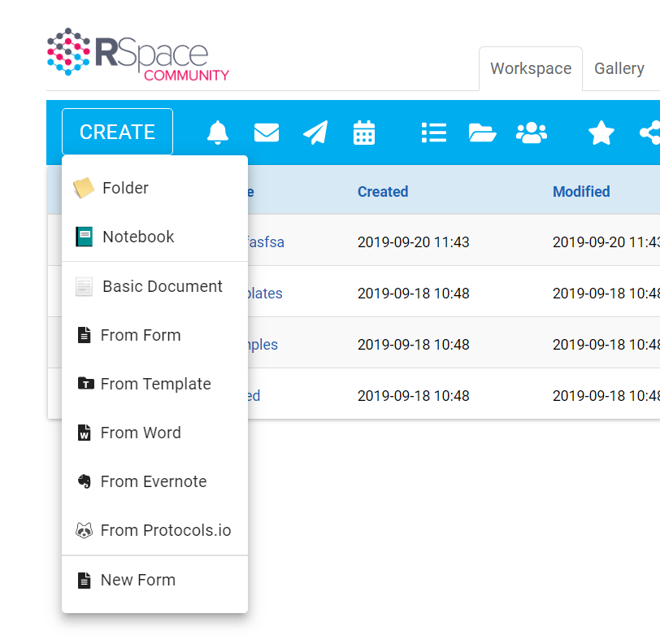Click the open folder view icon

pyautogui.click(x=482, y=133)
